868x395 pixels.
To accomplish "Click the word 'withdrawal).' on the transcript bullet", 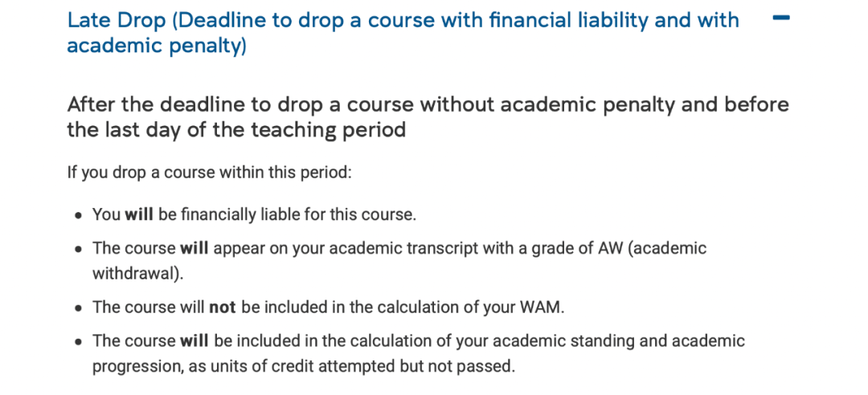I will click(x=137, y=273).
